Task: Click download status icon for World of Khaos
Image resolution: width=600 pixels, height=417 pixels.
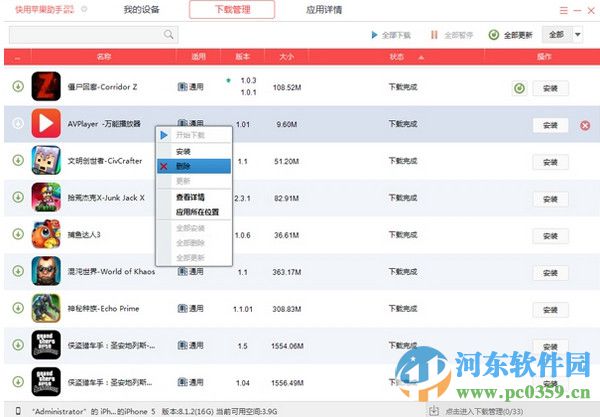Action: click(18, 271)
